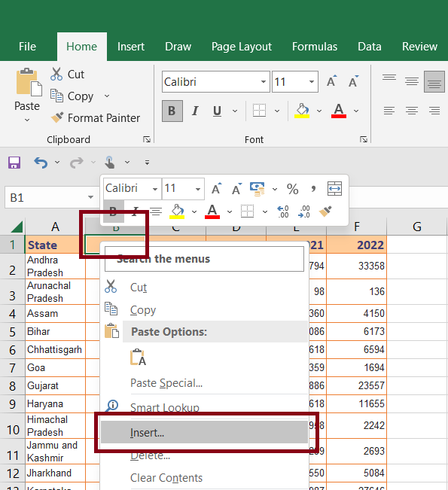Apply the red font color in ribbon
448x490 pixels.
[339, 111]
